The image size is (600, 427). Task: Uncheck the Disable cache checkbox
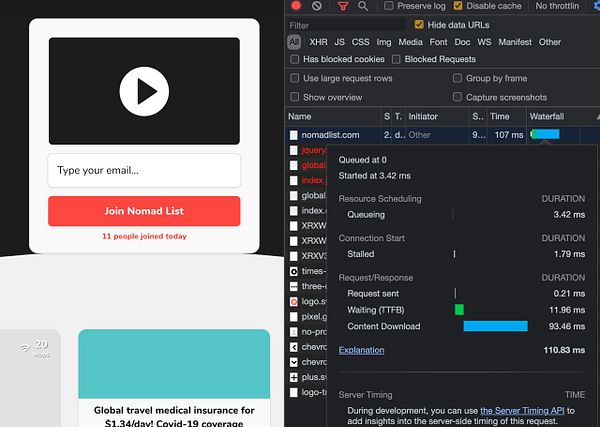coord(458,6)
